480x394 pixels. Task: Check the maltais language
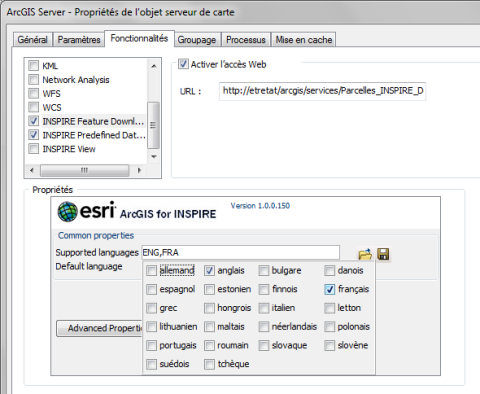(x=209, y=327)
